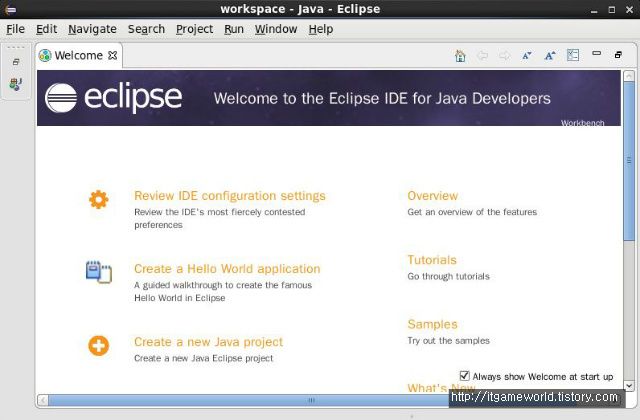This screenshot has width=640, height=420.
Task: Increase the font size with the large A icon
Action: 550,56
